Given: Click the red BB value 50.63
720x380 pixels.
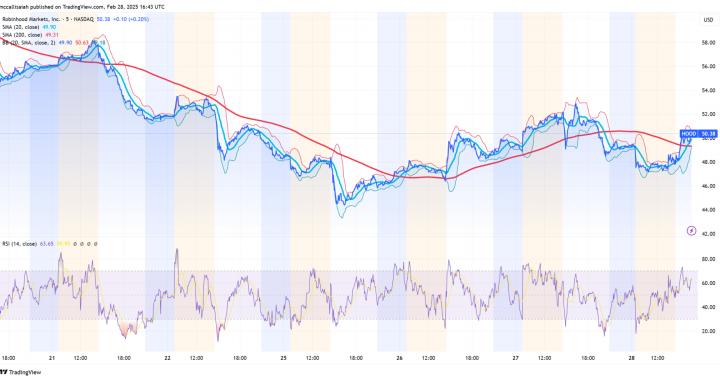Looking at the screenshot, I should pyautogui.click(x=82, y=43).
